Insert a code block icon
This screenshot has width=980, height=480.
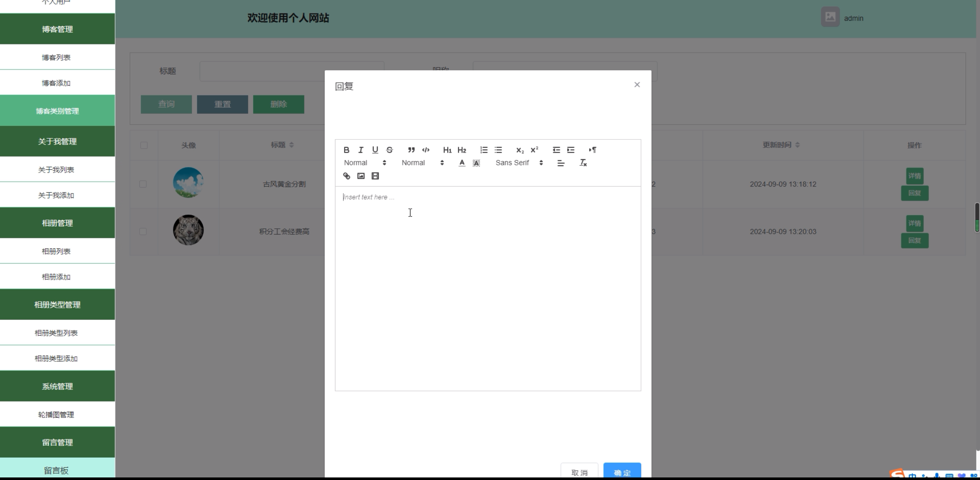click(426, 150)
